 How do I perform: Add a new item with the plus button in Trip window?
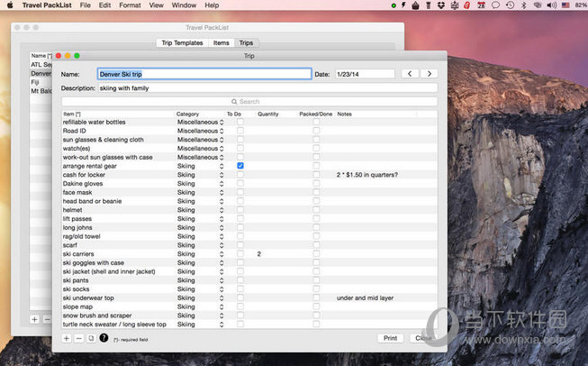tap(67, 338)
